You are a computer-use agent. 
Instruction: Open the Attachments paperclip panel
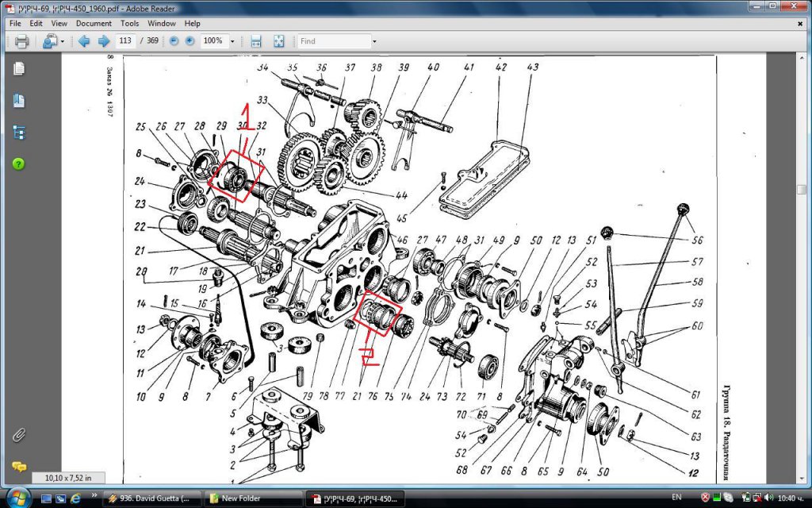(19, 435)
